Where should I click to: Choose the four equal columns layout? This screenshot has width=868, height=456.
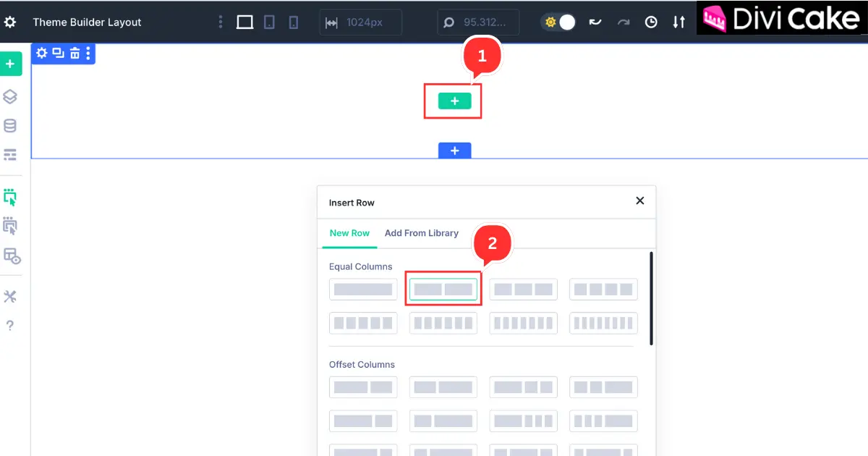[x=603, y=290]
